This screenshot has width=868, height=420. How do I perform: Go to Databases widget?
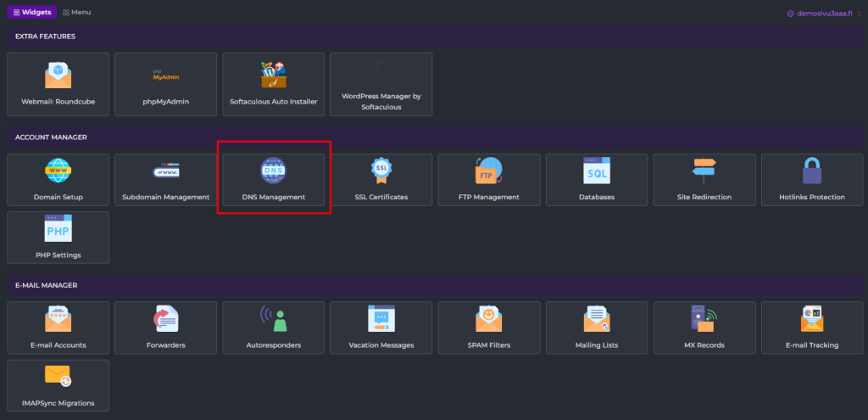point(597,180)
